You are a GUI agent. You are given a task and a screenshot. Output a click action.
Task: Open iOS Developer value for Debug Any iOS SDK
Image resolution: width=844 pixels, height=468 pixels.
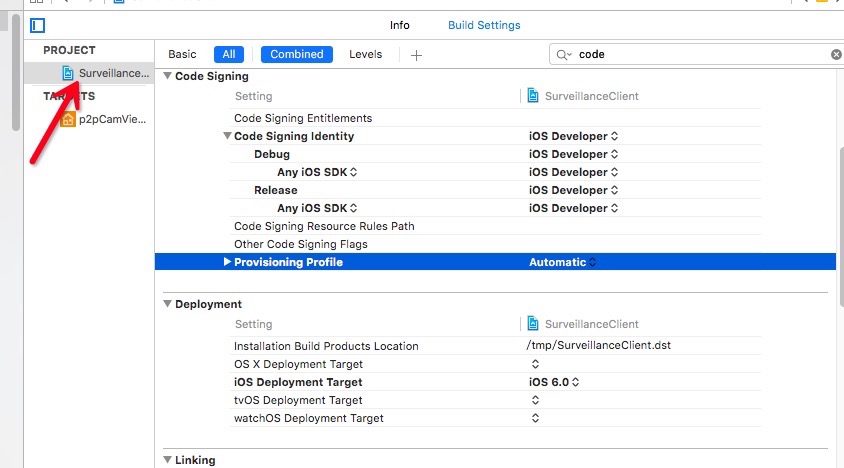tap(573, 172)
